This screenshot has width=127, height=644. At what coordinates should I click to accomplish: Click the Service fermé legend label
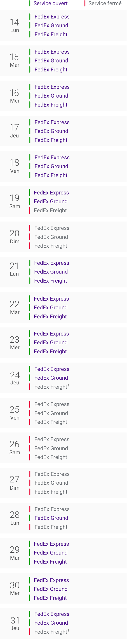[x=105, y=4]
